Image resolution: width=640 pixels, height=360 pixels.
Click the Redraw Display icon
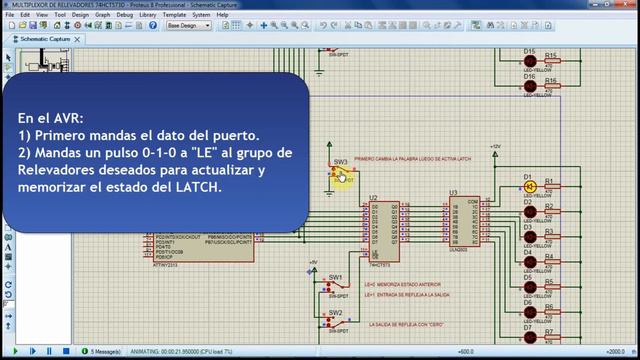coord(226,25)
